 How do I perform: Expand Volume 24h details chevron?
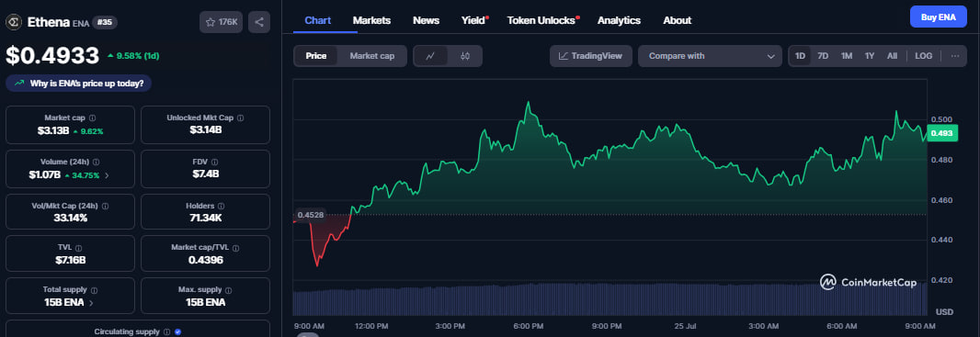(x=107, y=175)
